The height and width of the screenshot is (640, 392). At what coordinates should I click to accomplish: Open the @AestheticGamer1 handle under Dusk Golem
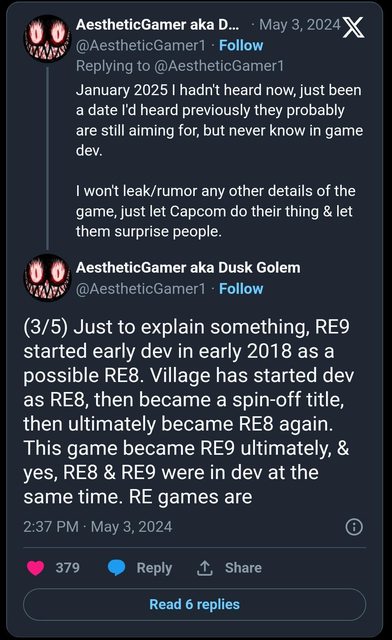tap(141, 289)
